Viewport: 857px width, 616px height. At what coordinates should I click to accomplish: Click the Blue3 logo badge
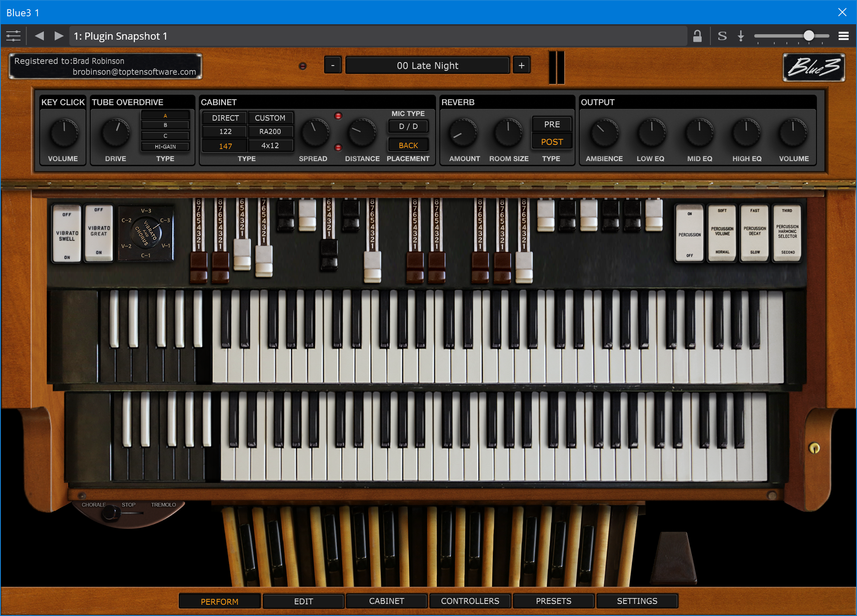point(814,67)
